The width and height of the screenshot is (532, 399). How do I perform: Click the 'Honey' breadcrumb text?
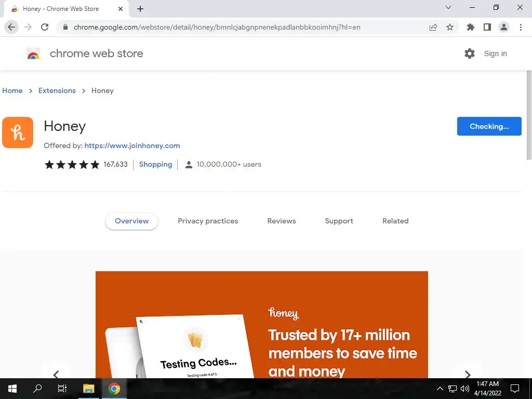pos(102,90)
